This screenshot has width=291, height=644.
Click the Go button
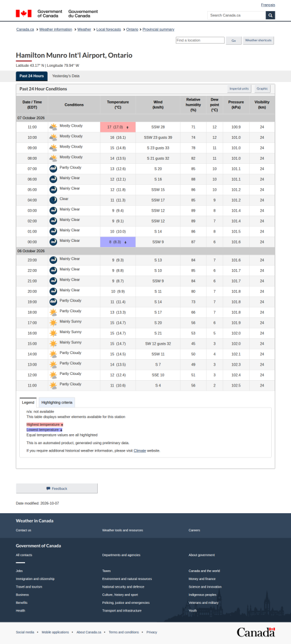(233, 41)
